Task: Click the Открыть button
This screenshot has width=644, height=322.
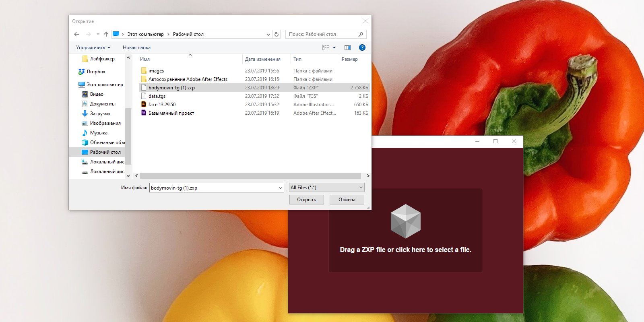Action: (x=307, y=200)
